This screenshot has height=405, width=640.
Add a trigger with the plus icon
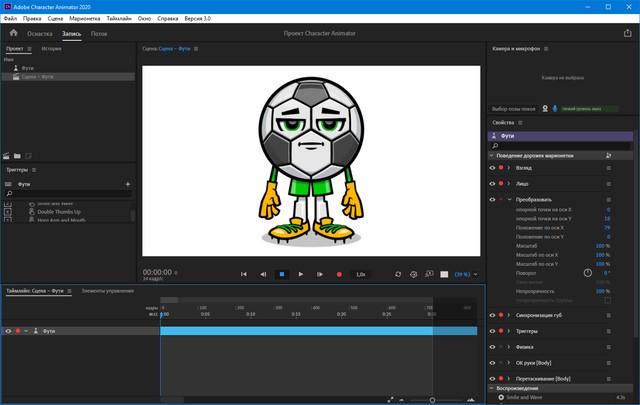pyautogui.click(x=128, y=184)
